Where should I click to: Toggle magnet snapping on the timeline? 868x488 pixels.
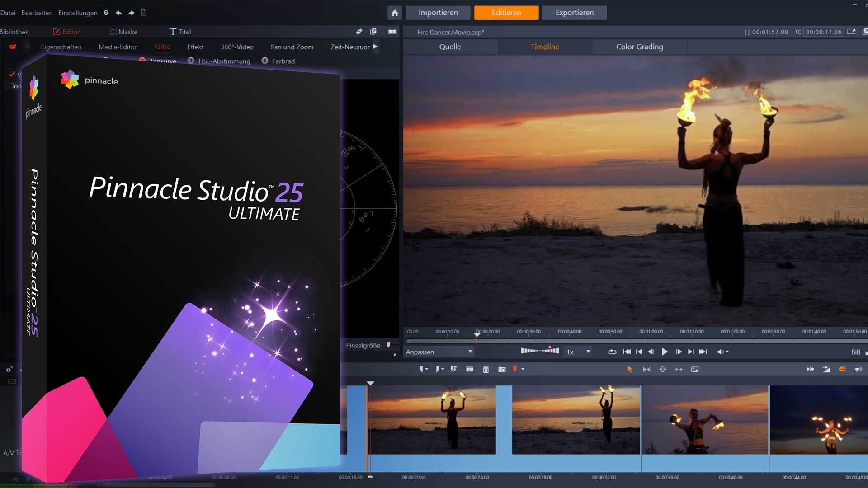click(x=842, y=369)
